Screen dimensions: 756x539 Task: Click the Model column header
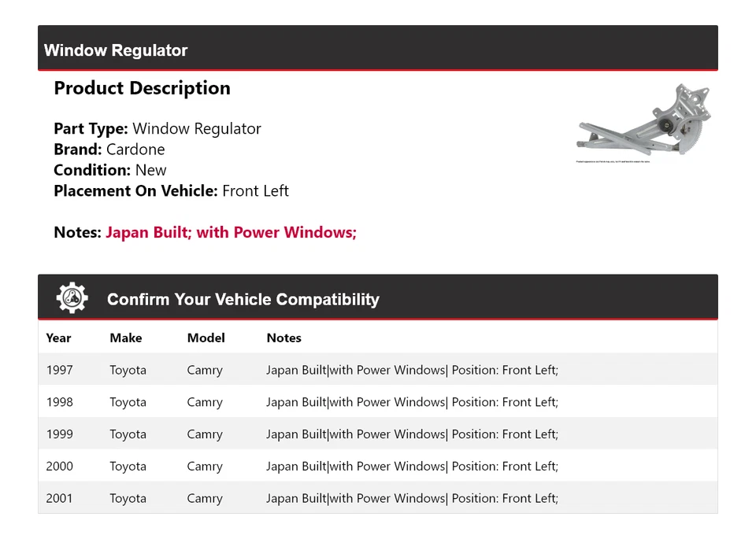[206, 338]
